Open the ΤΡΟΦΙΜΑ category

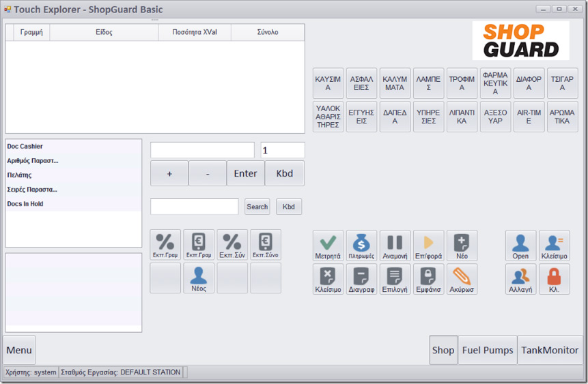[462, 83]
